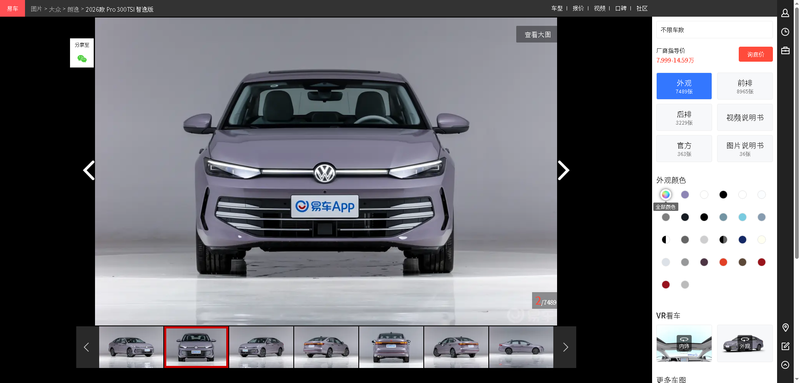The image size is (800, 383).
Task: Open browsing history clock icon
Action: (x=785, y=32)
